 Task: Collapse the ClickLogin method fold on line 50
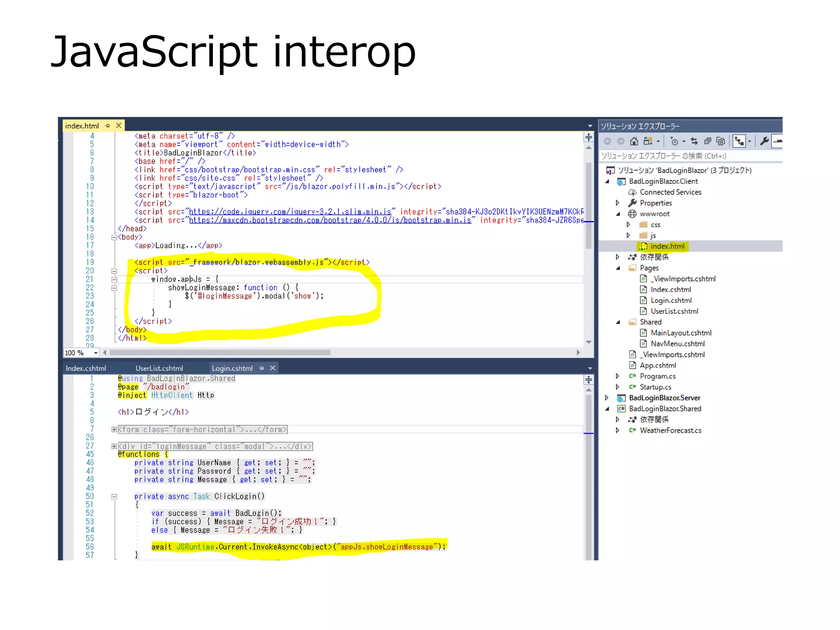tap(114, 496)
